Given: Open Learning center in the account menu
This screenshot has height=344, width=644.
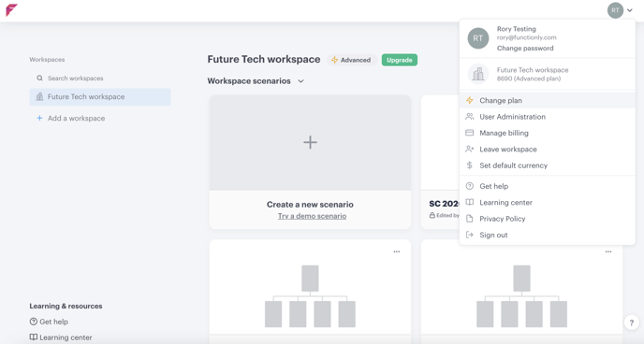Looking at the screenshot, I should click(x=547, y=203).
